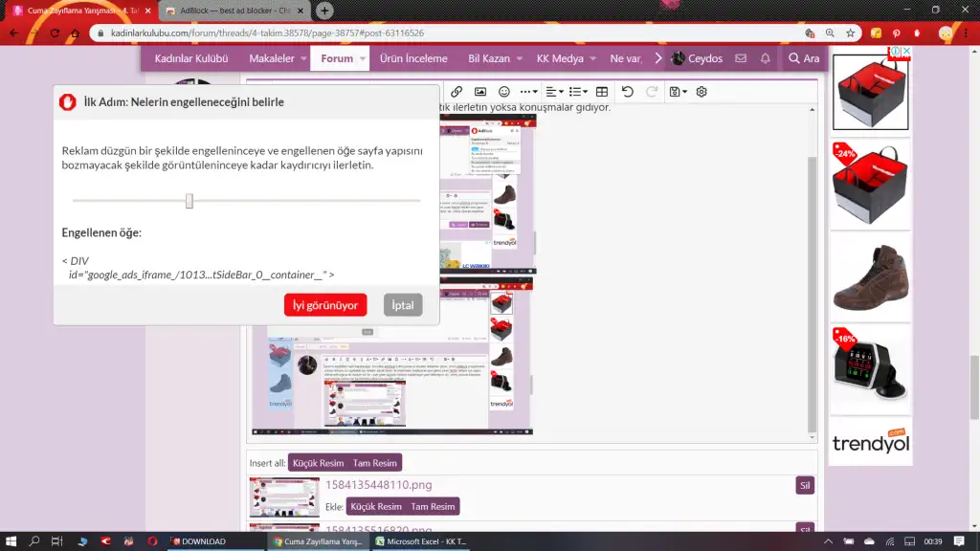
Task: Open Microsoft Excel from the taskbar
Action: [421, 541]
